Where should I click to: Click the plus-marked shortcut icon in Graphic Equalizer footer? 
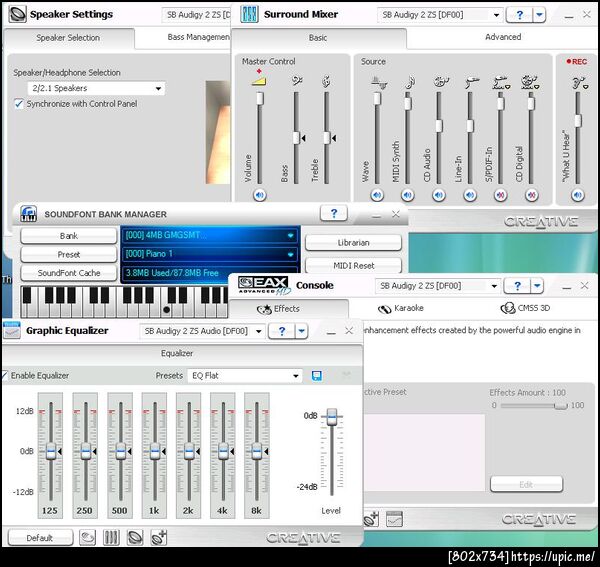[x=159, y=538]
